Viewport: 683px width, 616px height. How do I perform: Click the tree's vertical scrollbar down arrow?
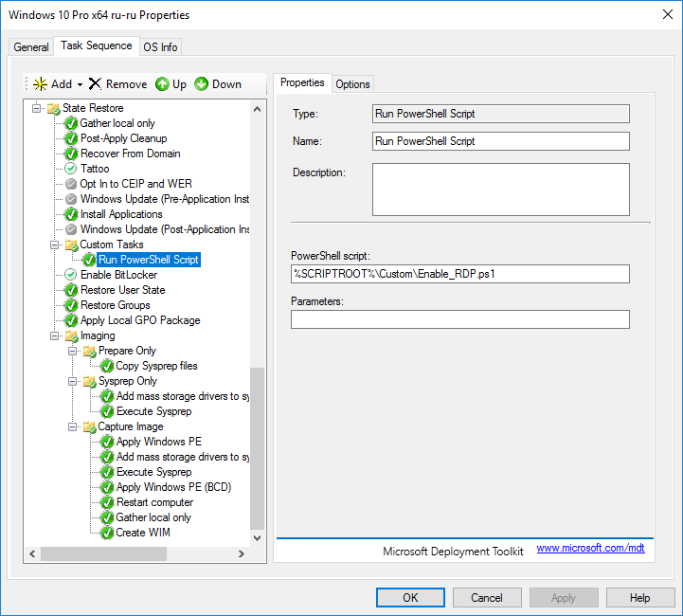click(257, 538)
